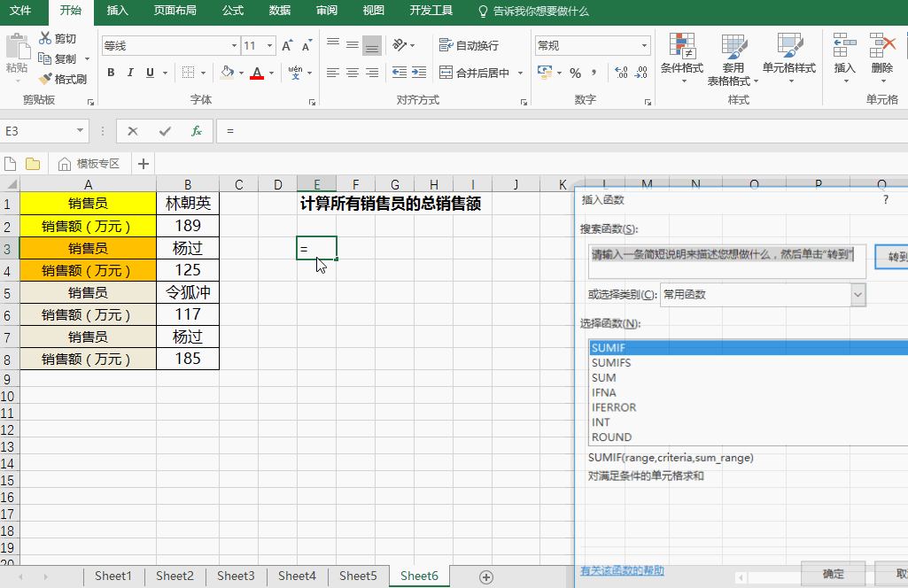Expand the number format dropdown (常规)
Viewport: 908px width, 588px height.
click(x=645, y=46)
